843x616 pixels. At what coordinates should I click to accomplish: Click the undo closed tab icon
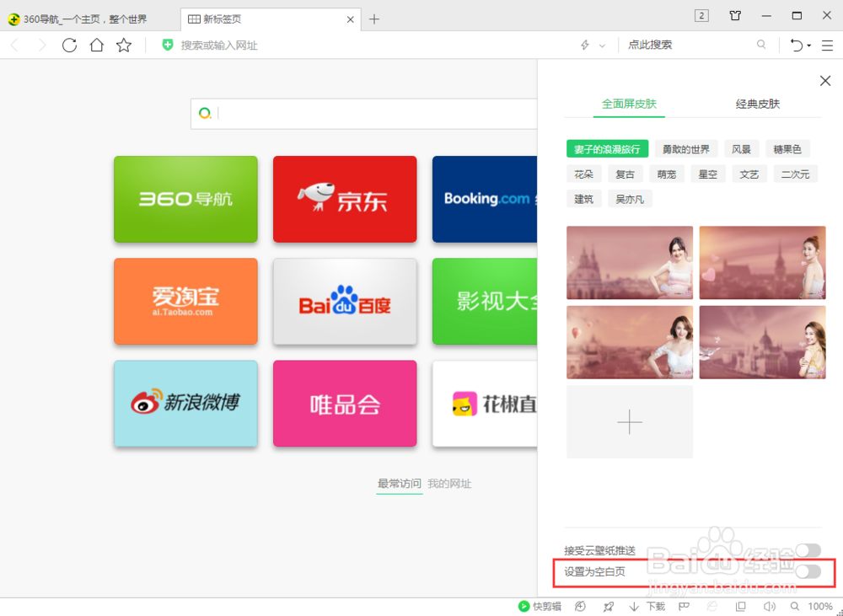797,46
